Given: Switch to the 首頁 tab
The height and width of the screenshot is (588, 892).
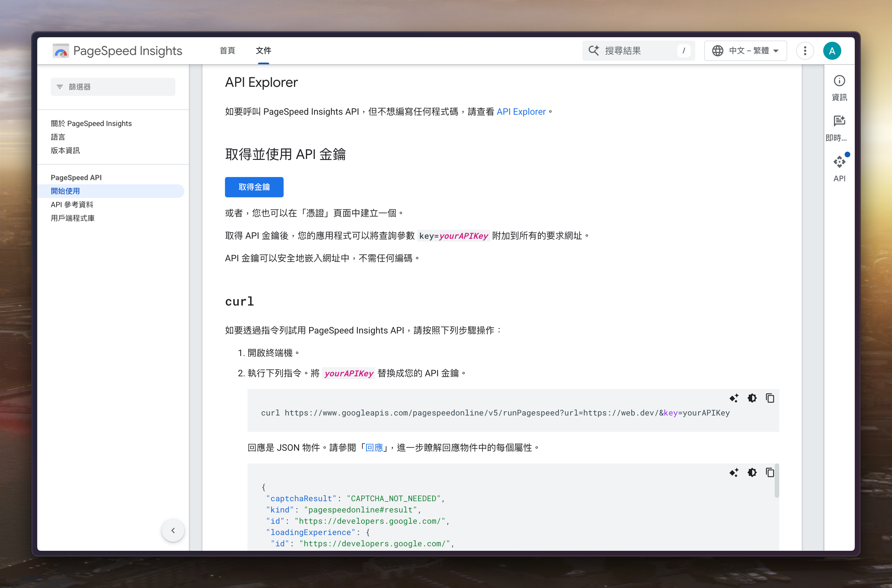Looking at the screenshot, I should (x=227, y=51).
